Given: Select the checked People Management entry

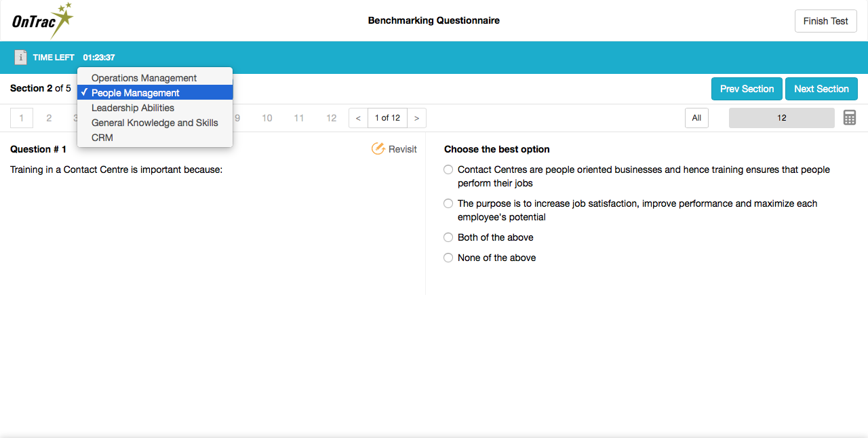Looking at the screenshot, I should point(136,93).
